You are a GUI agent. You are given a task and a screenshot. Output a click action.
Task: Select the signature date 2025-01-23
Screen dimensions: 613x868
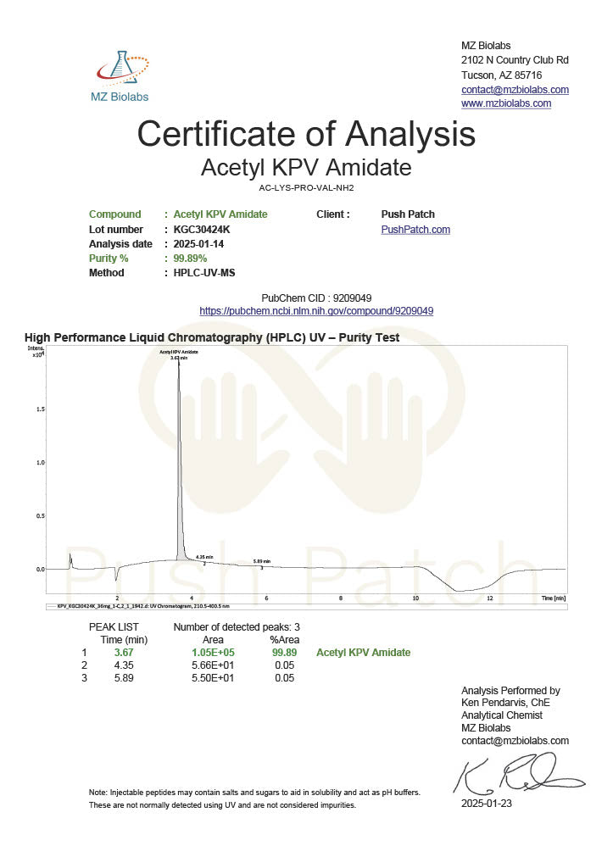(487, 804)
